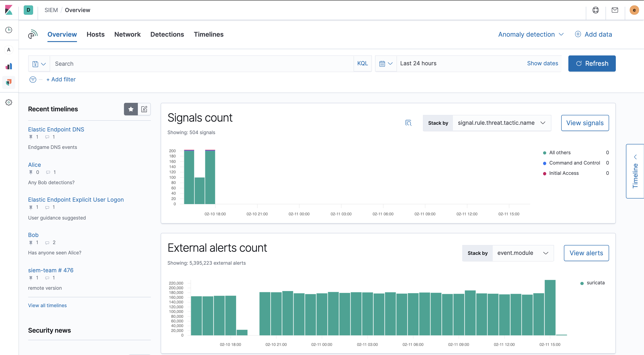This screenshot has height=355, width=644.
Task: Select the Detections tab
Action: [167, 34]
